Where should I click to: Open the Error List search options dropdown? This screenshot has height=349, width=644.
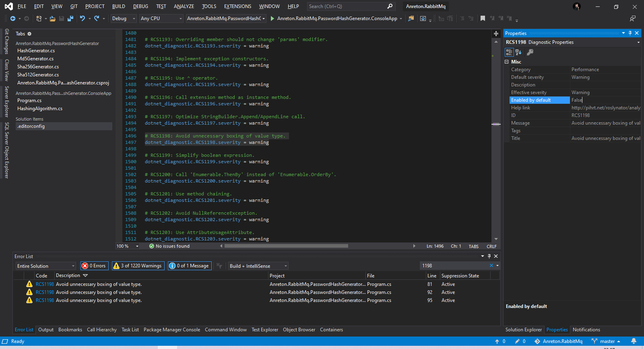[x=497, y=266]
